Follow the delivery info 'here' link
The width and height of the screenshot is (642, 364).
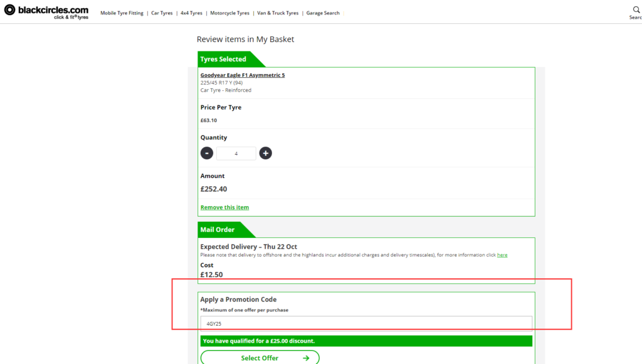click(502, 255)
